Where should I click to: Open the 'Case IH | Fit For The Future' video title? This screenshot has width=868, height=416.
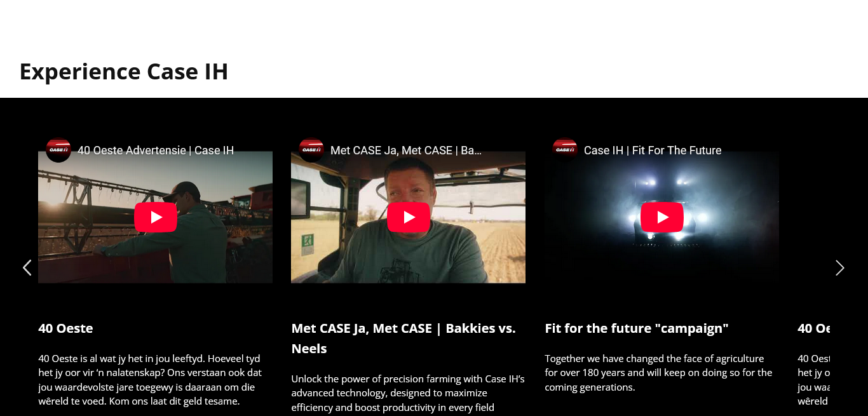(653, 151)
